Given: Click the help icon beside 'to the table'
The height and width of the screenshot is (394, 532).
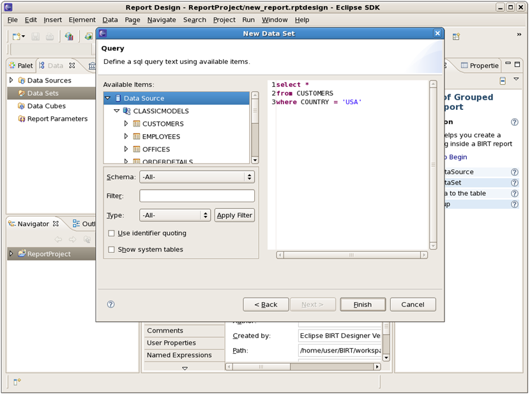Looking at the screenshot, I should point(514,193).
